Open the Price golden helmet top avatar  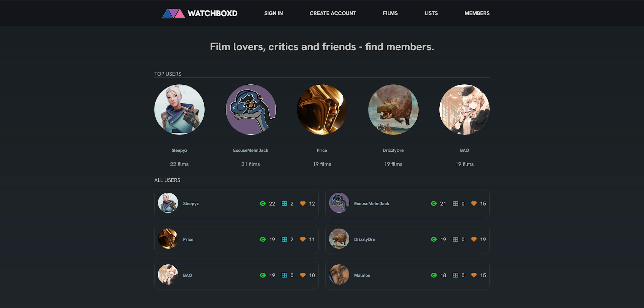[322, 110]
